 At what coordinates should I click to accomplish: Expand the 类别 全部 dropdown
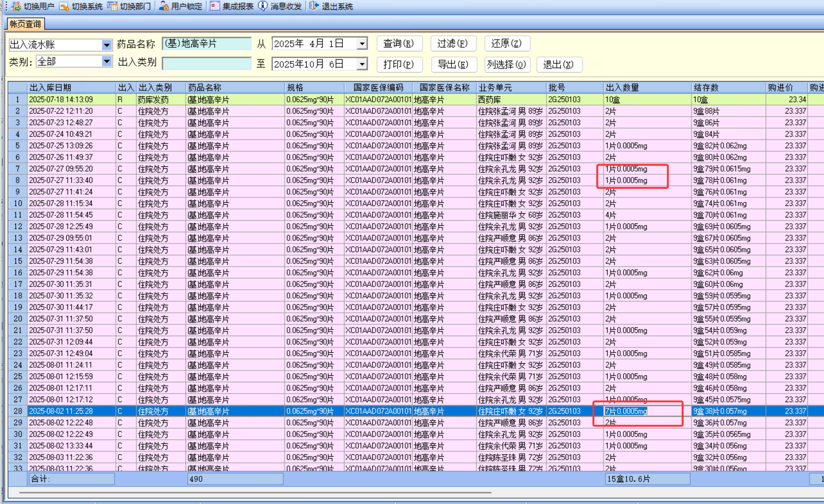pos(107,62)
